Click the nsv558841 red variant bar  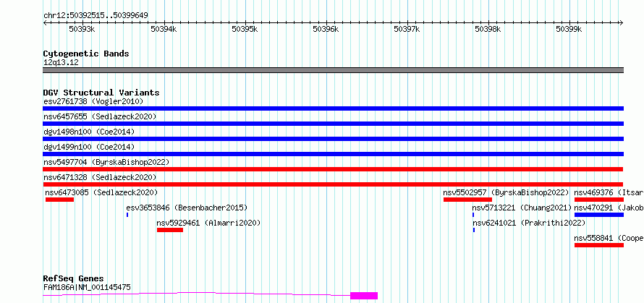[x=599, y=245]
